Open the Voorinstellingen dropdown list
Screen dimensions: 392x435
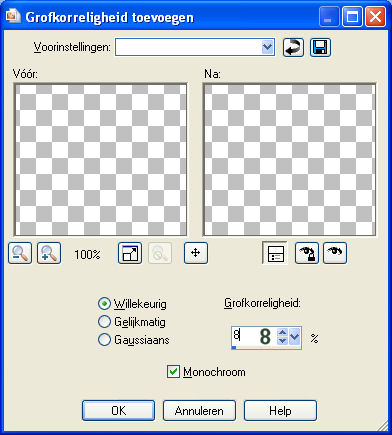click(267, 48)
